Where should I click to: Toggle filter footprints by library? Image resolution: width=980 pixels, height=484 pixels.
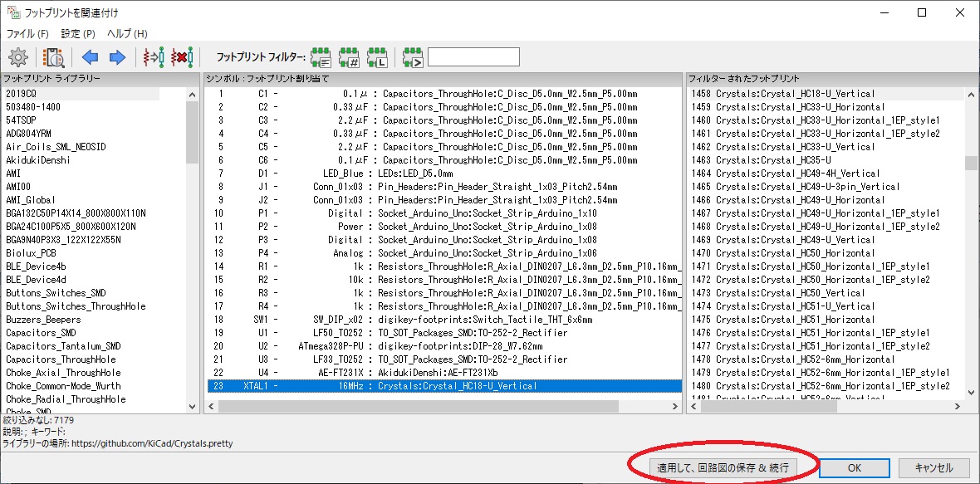pyautogui.click(x=377, y=57)
